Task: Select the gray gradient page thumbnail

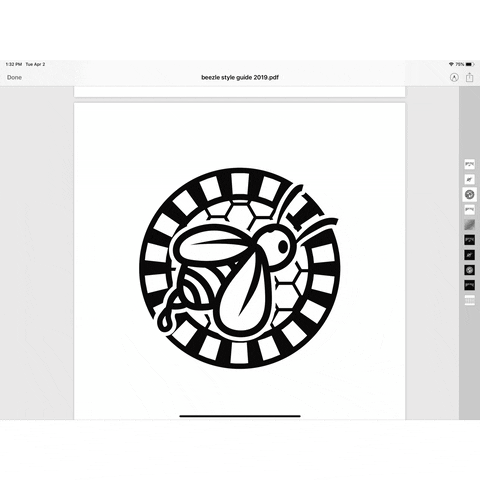Action: click(469, 225)
